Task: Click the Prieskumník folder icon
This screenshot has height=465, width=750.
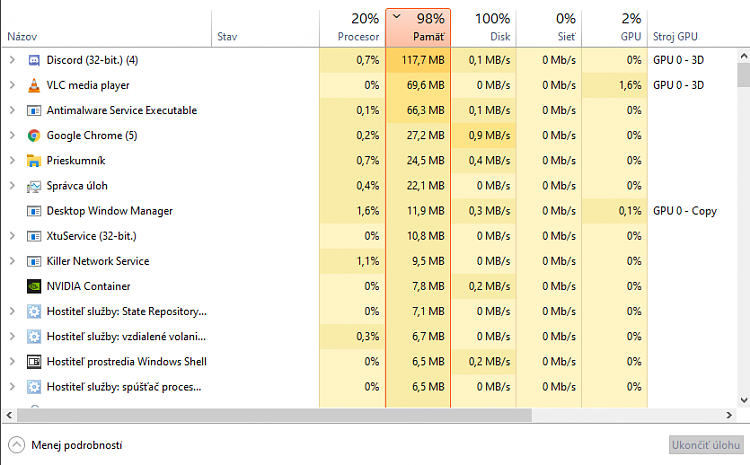Action: coord(34,161)
